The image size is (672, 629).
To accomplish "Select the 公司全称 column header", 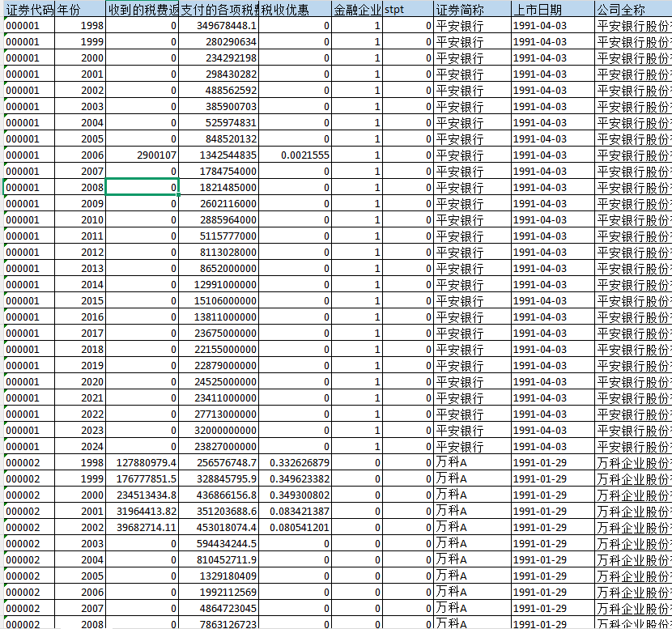I will (633, 10).
